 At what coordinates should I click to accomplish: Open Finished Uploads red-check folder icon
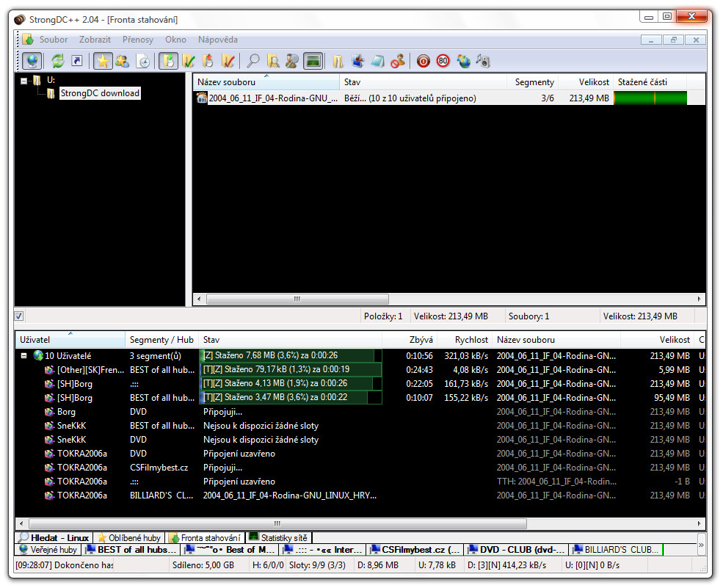(x=228, y=61)
